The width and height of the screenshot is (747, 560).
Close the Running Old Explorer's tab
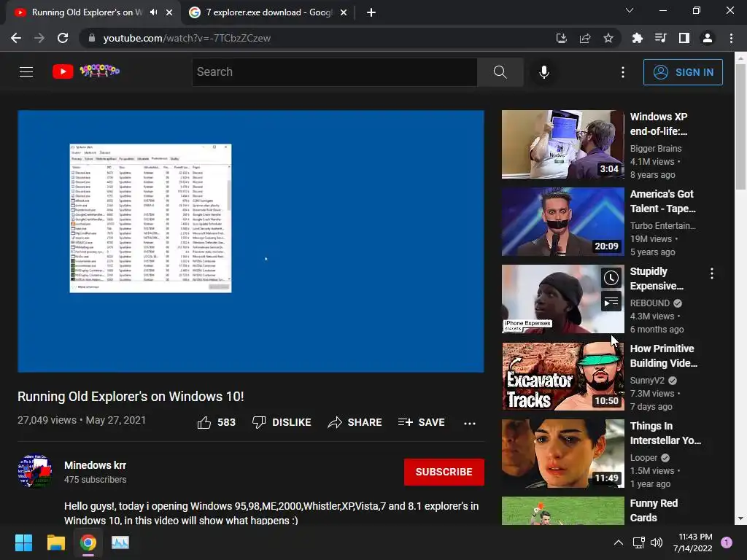tap(169, 12)
